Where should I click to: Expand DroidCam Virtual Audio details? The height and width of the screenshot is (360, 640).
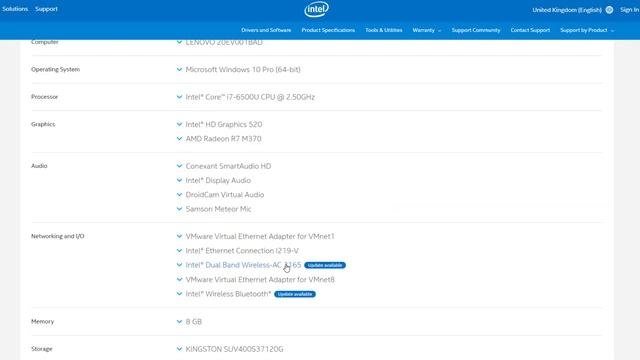tap(179, 194)
